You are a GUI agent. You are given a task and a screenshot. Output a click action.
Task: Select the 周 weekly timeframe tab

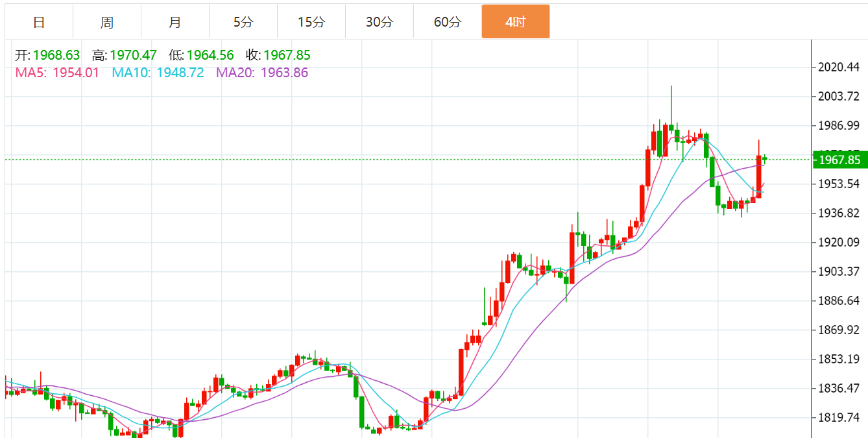point(107,22)
